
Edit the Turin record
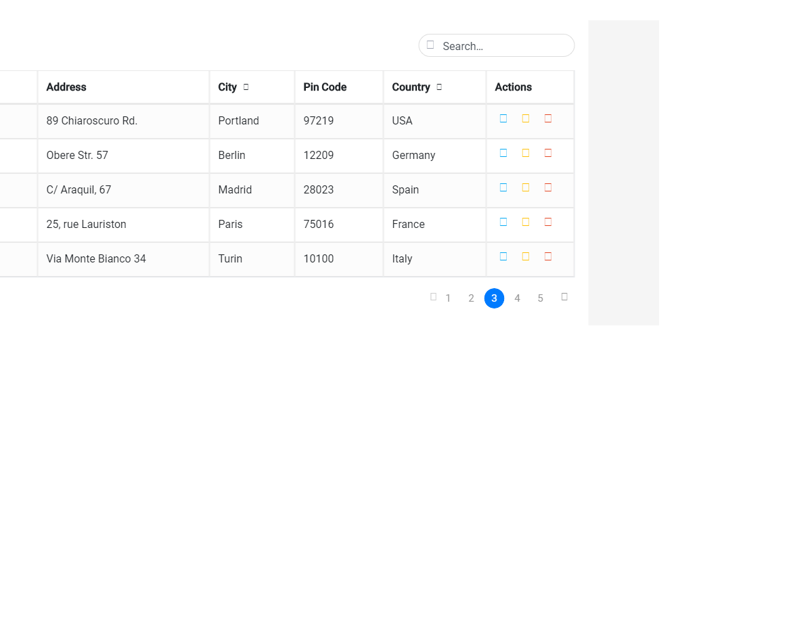pos(525,256)
